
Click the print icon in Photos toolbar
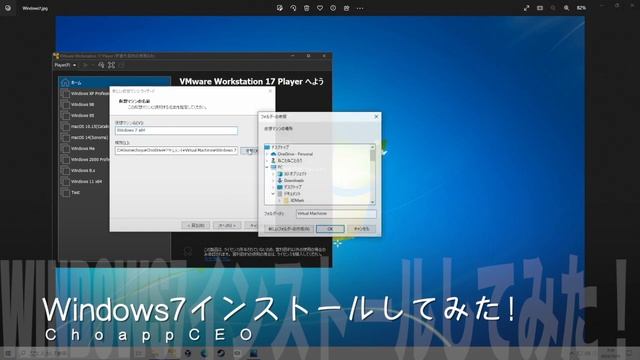(x=347, y=8)
